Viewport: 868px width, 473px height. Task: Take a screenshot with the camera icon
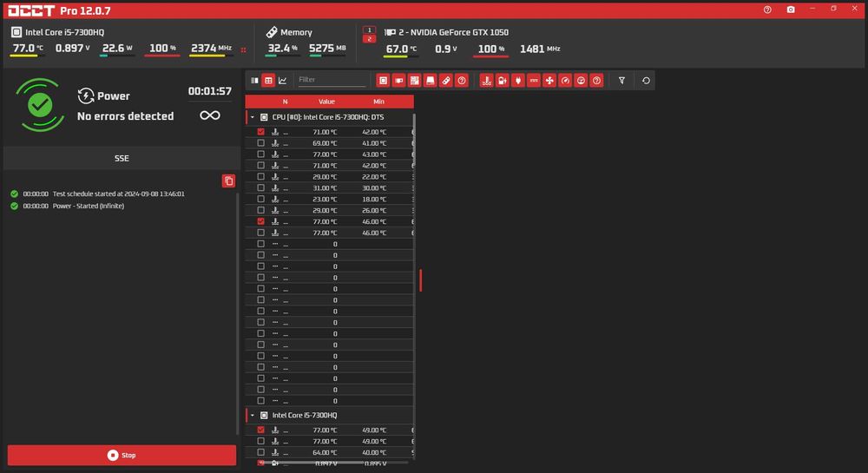pos(791,10)
